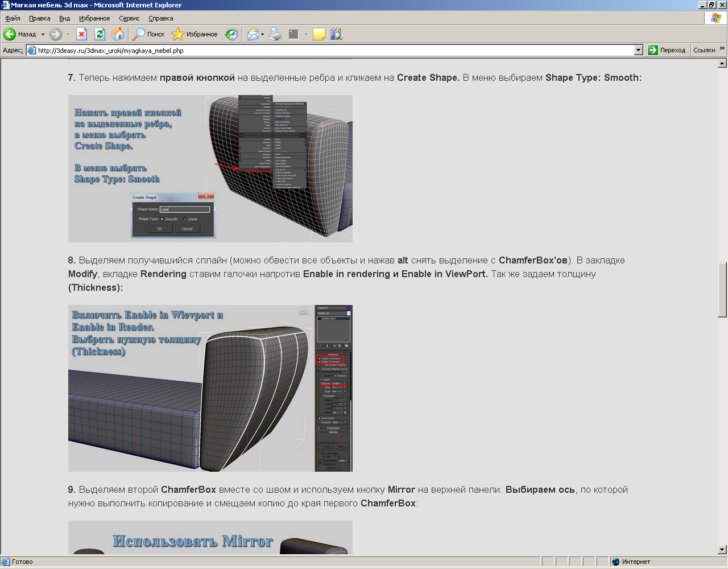Refresh the page using green arrows icon
Viewport: 728px width, 569px height.
coord(100,34)
